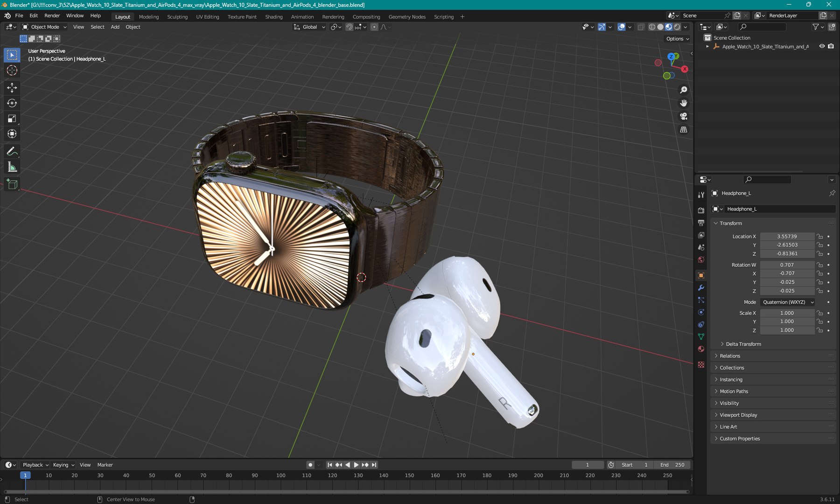This screenshot has width=840, height=504.
Task: Open the Global orientation dropdown
Action: 309,27
